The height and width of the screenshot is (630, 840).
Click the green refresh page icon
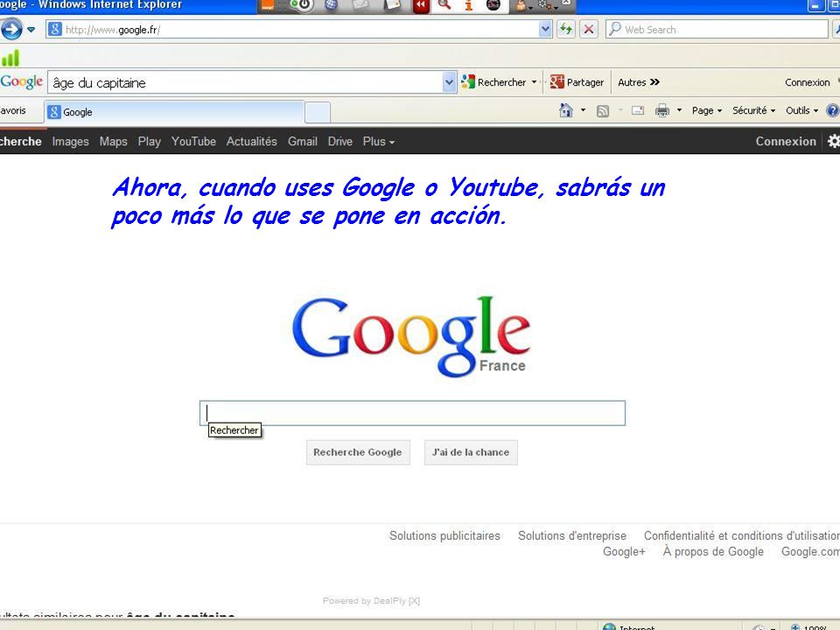click(x=566, y=30)
